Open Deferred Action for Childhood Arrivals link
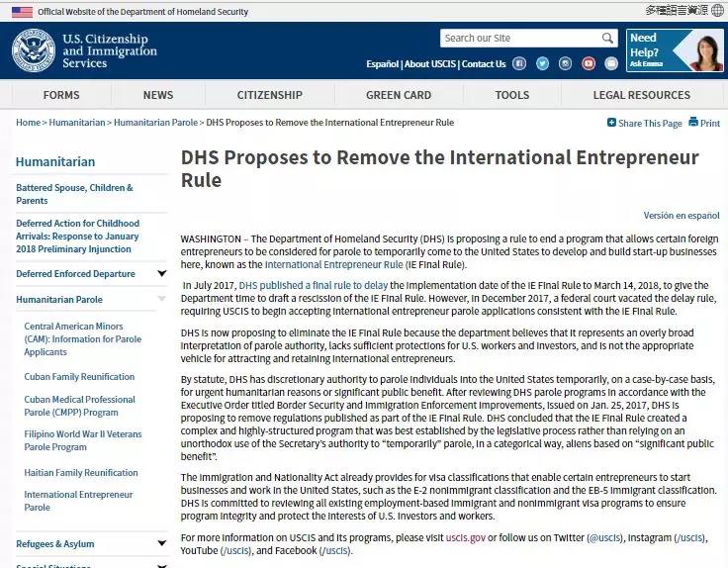This screenshot has width=728, height=568. pyautogui.click(x=77, y=236)
